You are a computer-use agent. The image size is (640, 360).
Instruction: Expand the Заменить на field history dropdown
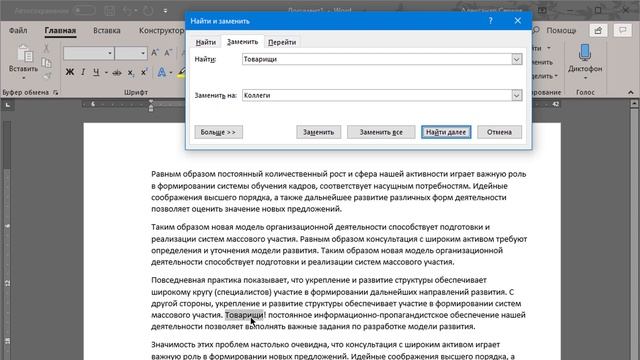(516, 95)
